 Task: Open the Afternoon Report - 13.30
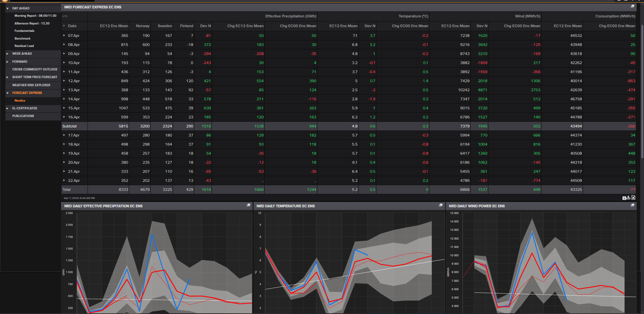[32, 23]
